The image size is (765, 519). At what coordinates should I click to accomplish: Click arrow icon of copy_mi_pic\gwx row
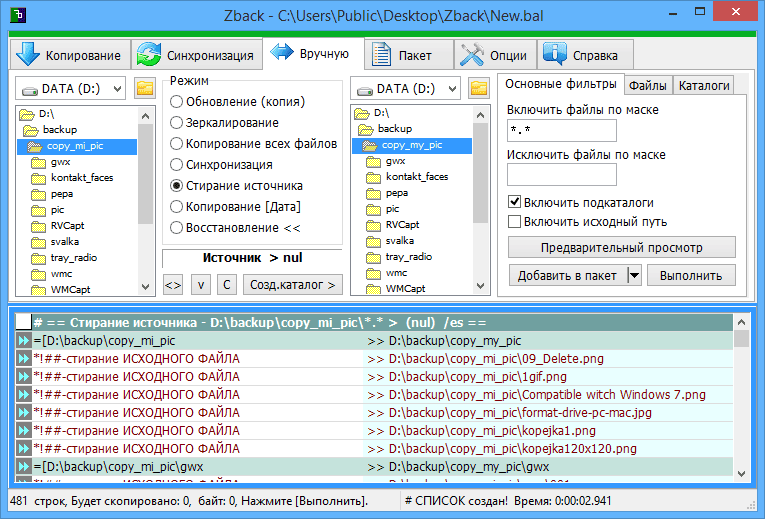(x=23, y=467)
